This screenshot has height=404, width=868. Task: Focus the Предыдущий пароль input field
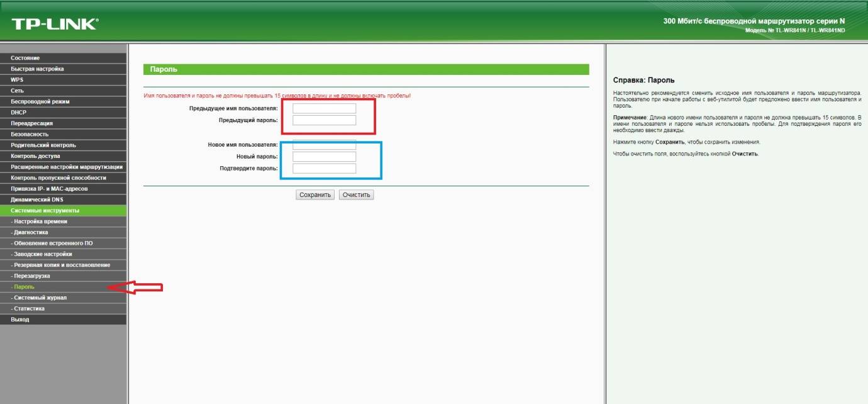[x=325, y=120]
